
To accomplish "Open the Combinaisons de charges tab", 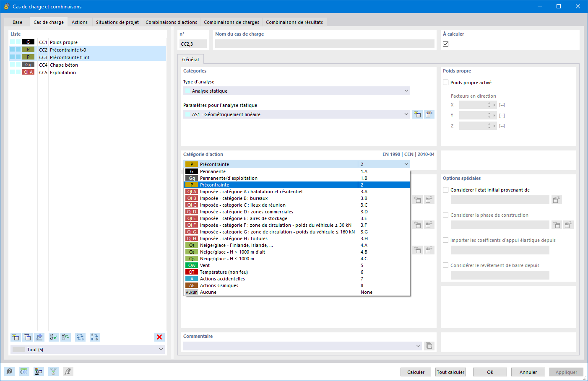I will pyautogui.click(x=232, y=22).
